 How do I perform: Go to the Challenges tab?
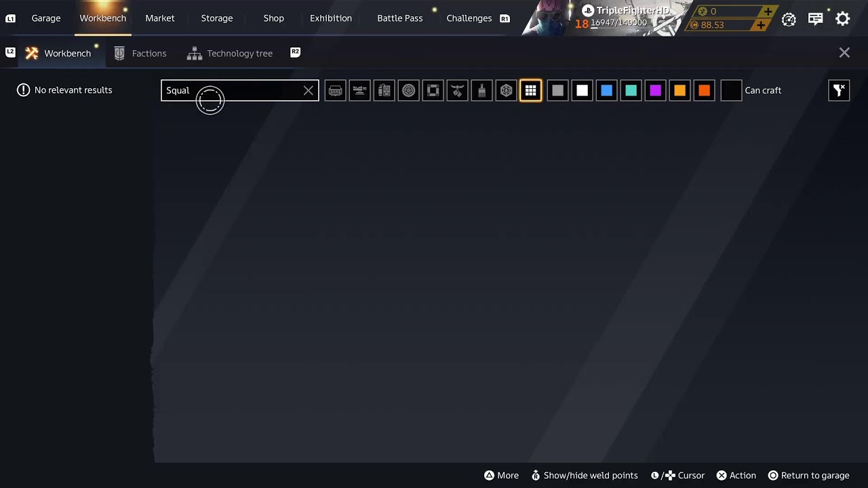[469, 18]
